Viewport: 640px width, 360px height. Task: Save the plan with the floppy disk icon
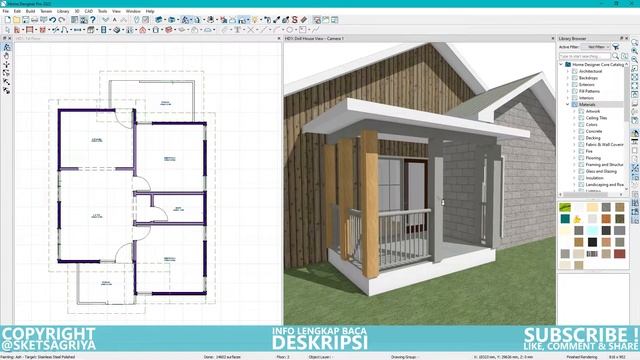[25, 20]
